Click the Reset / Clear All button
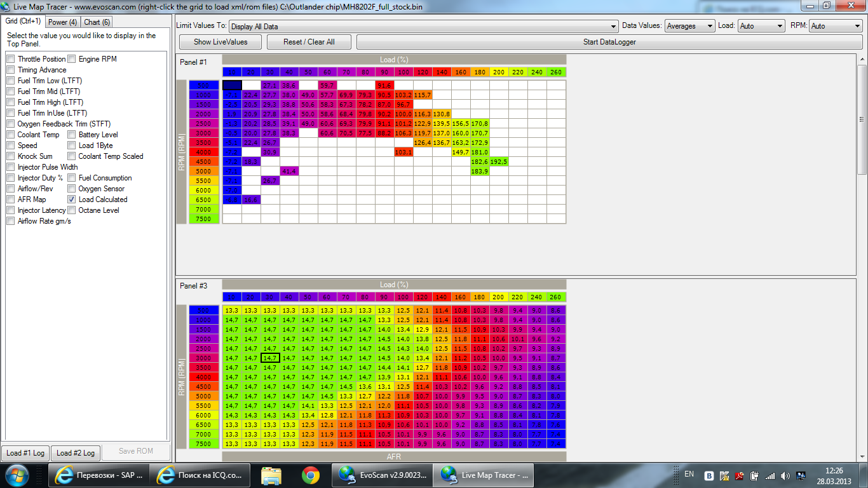 click(309, 42)
